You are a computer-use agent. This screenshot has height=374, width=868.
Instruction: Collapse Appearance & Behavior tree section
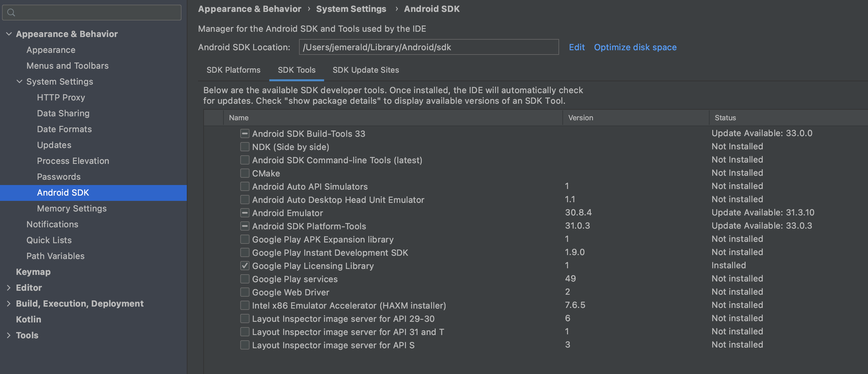click(x=9, y=34)
